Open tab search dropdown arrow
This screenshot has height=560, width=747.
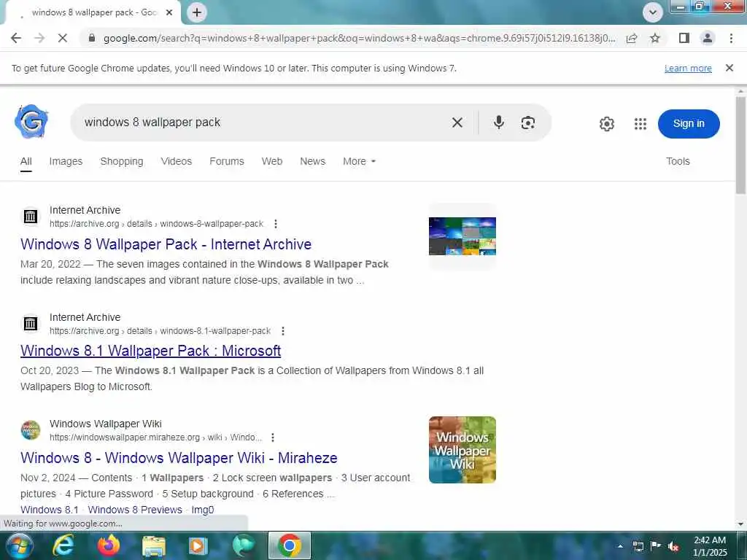coord(653,12)
